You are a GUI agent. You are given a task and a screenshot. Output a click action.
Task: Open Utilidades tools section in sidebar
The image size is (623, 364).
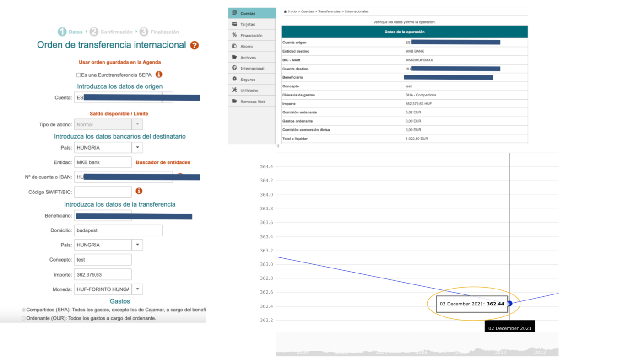pos(249,91)
